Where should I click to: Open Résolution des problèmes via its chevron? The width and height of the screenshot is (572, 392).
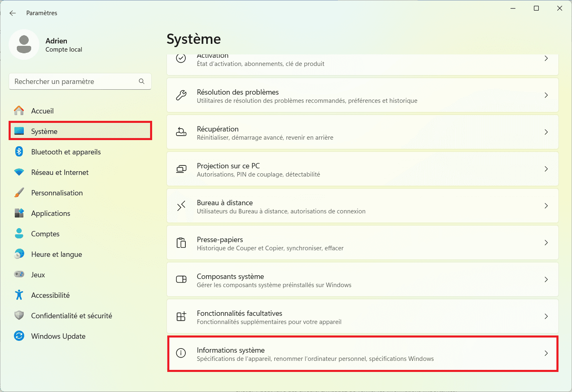click(546, 95)
